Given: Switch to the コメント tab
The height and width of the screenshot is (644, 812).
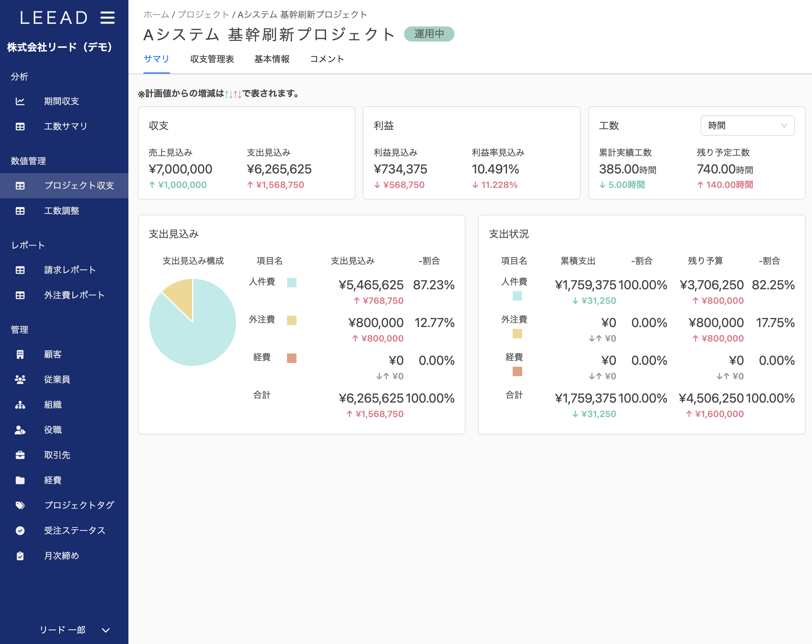Looking at the screenshot, I should pos(327,59).
